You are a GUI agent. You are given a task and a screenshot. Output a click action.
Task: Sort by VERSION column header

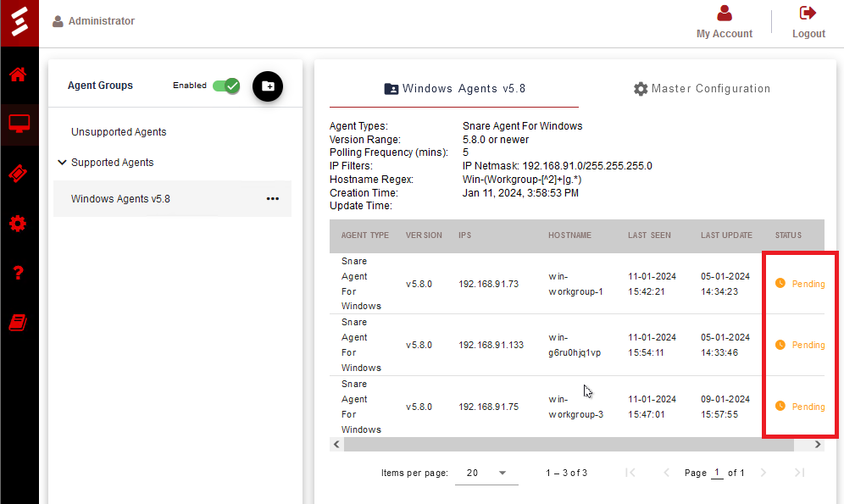pos(424,235)
